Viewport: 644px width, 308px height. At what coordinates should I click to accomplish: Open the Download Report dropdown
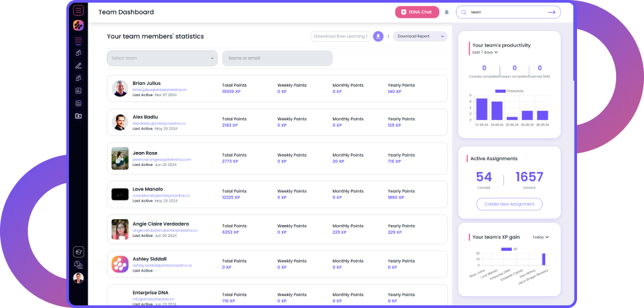(x=420, y=37)
